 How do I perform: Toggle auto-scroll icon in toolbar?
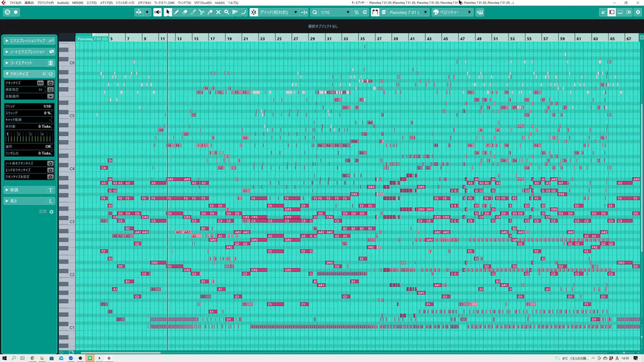139,12
